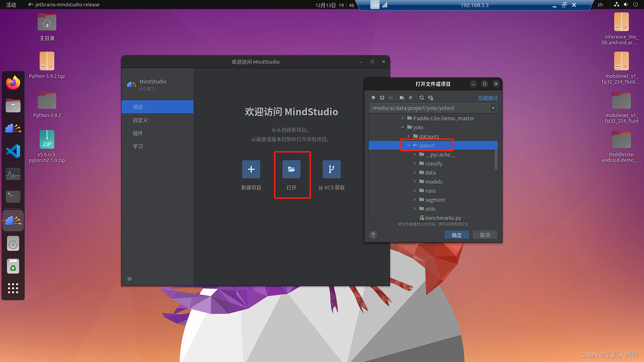Show applications grid in the dock
Image resolution: width=644 pixels, height=362 pixels.
pyautogui.click(x=13, y=288)
